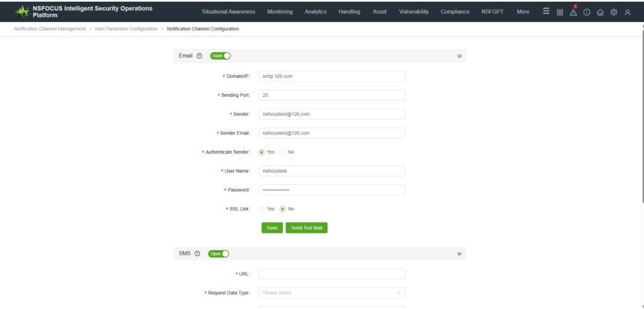644x309 pixels.
Task: Click the info circle icon in header
Action: (x=587, y=12)
